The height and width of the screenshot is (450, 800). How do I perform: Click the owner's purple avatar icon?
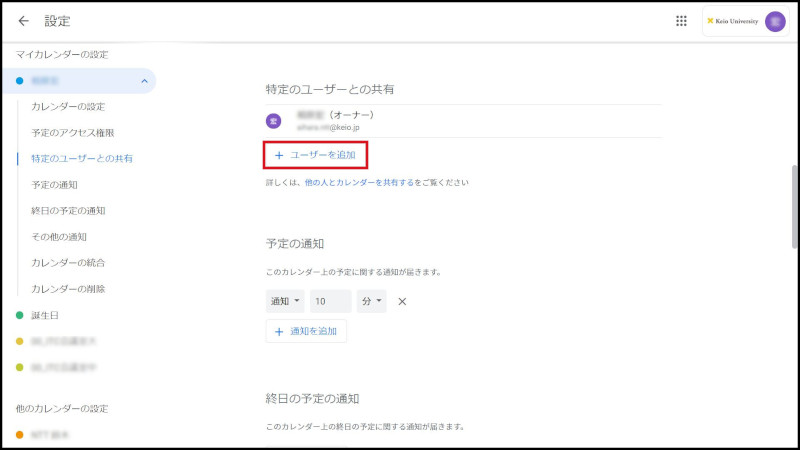[x=273, y=121]
